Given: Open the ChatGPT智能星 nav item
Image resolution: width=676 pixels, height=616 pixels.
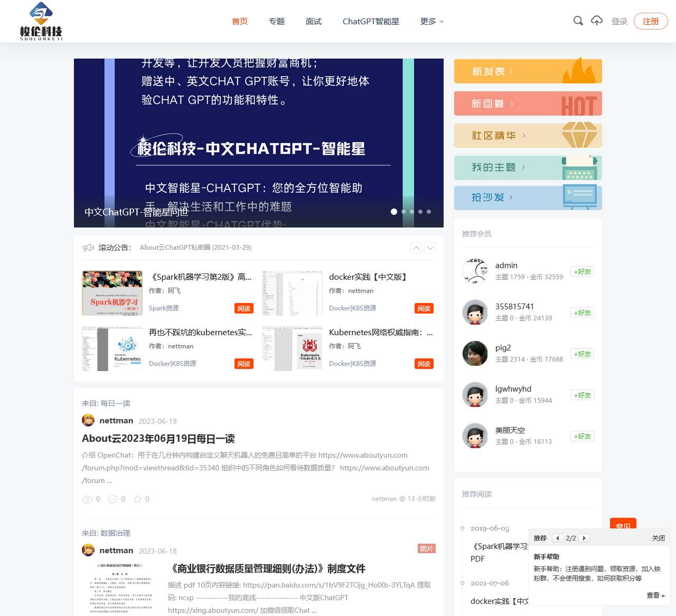Looking at the screenshot, I should coord(371,21).
